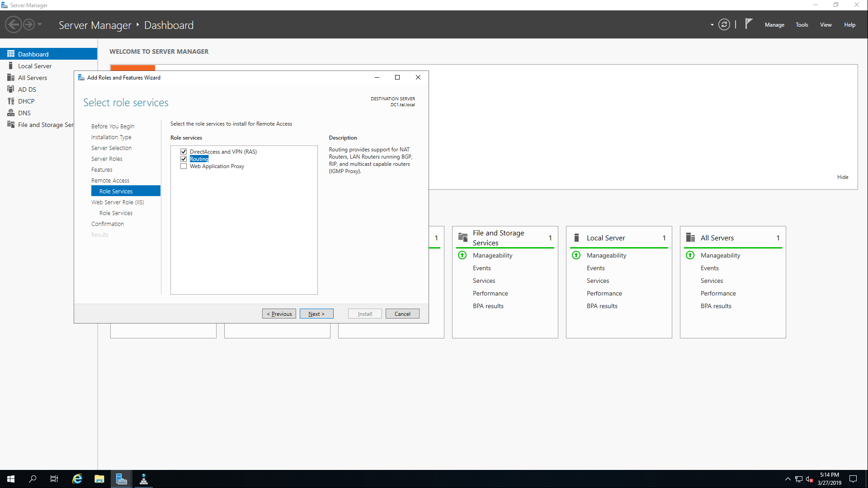Open the Windows Start menu

[x=11, y=479]
